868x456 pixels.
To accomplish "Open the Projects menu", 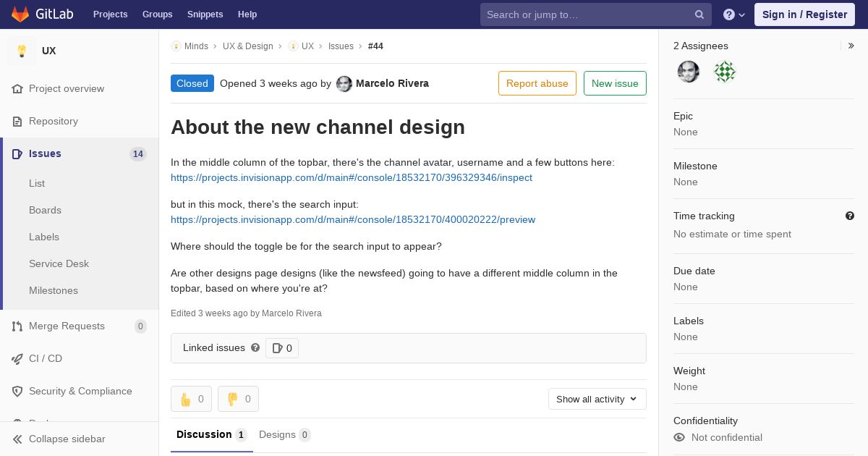I will [x=111, y=14].
